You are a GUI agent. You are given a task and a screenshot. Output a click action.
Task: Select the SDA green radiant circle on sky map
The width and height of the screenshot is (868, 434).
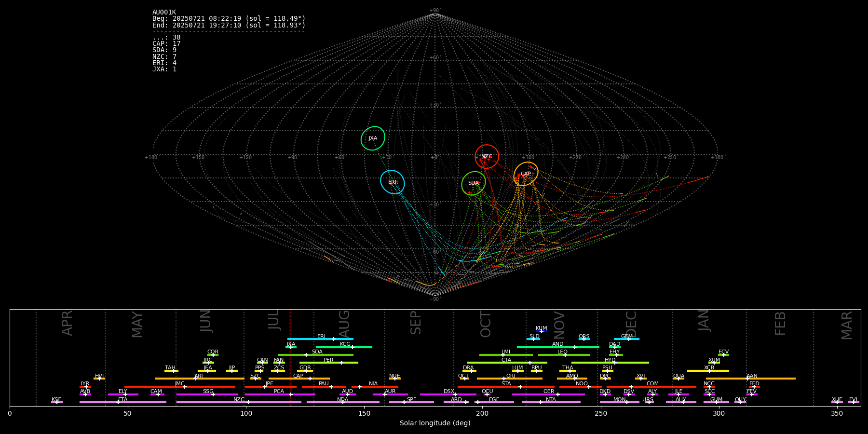[474, 183]
